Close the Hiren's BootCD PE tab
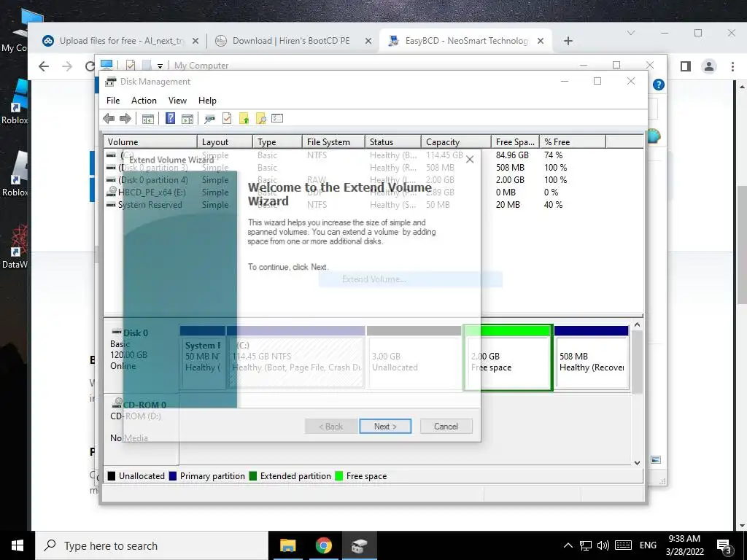 click(368, 41)
